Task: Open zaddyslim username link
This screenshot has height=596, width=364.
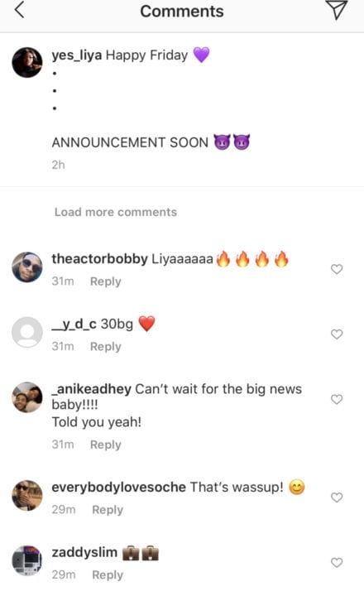Action: point(84,552)
